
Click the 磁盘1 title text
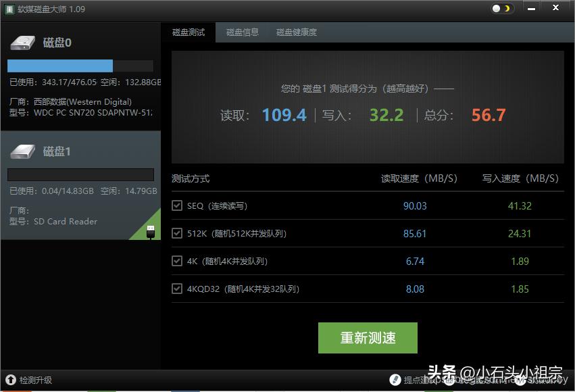(57, 151)
